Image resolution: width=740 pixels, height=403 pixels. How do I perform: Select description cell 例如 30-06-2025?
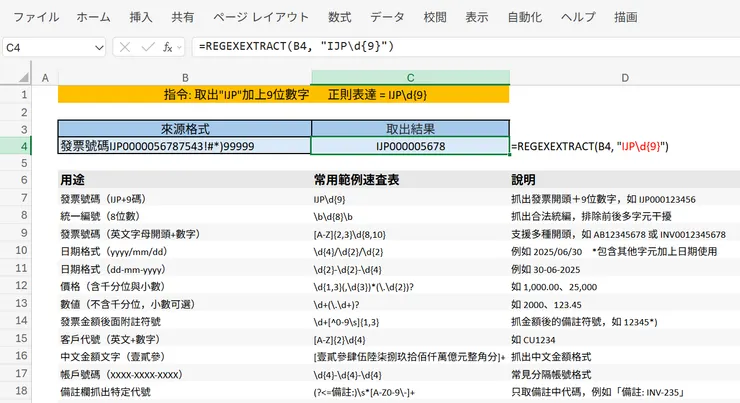click(625, 269)
